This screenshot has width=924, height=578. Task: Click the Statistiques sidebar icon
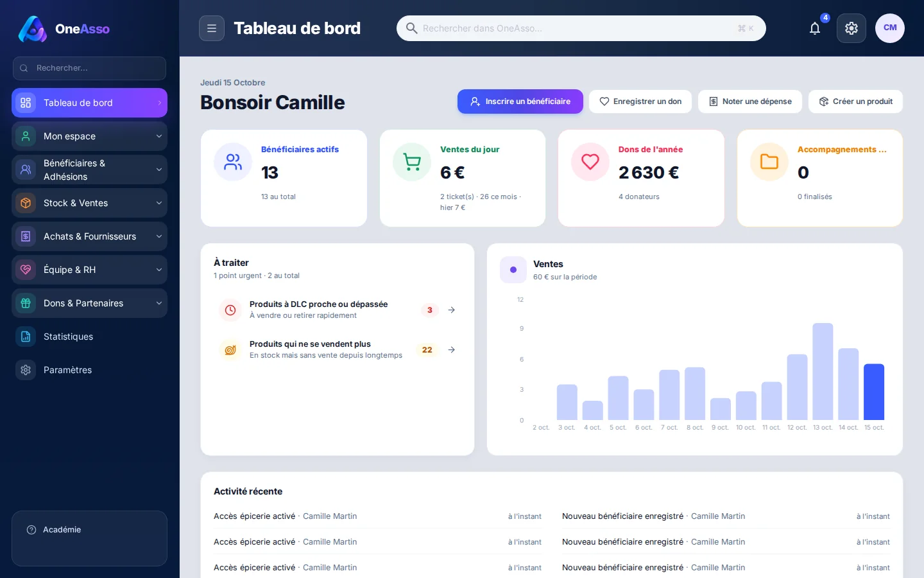coord(26,337)
